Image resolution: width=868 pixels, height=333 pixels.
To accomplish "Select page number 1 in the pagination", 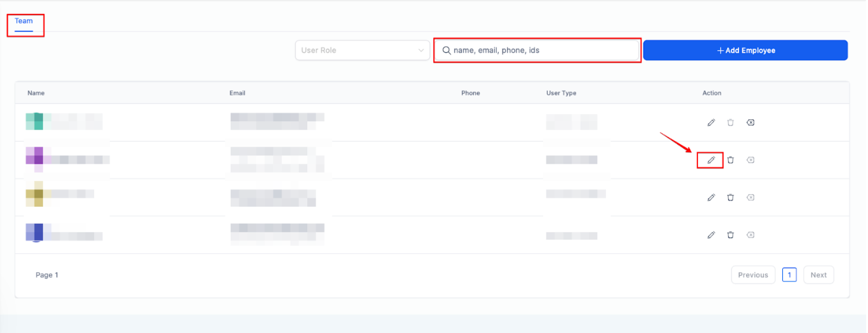I will click(789, 275).
